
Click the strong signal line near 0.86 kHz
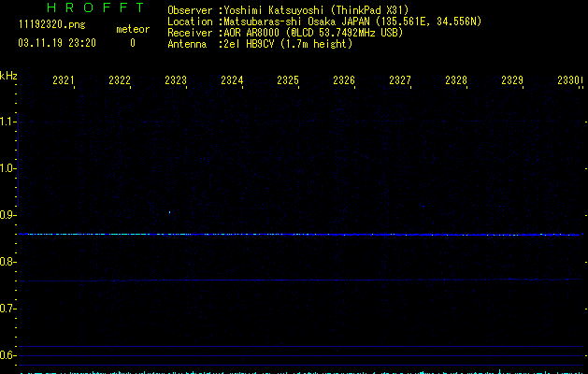[300, 235]
